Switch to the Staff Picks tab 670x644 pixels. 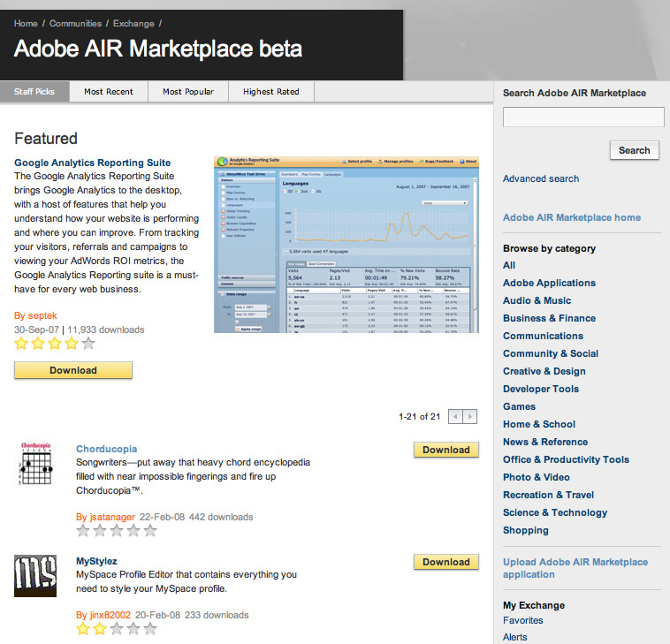point(34,91)
